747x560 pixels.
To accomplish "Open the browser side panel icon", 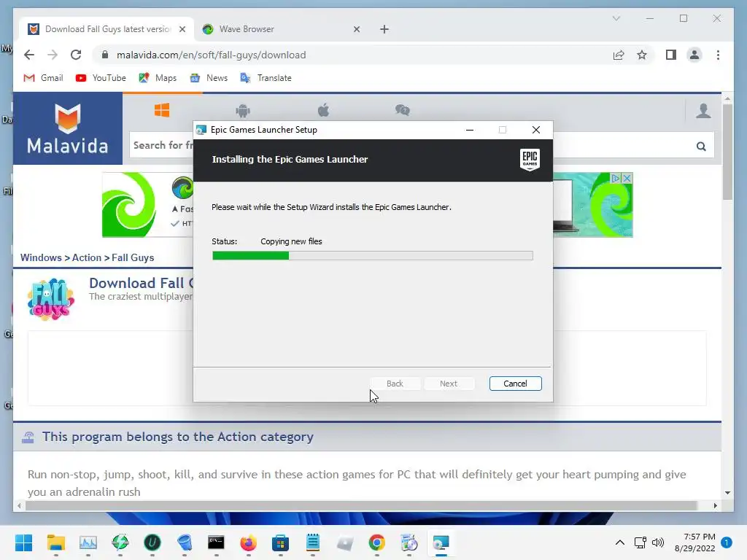I will click(x=671, y=55).
